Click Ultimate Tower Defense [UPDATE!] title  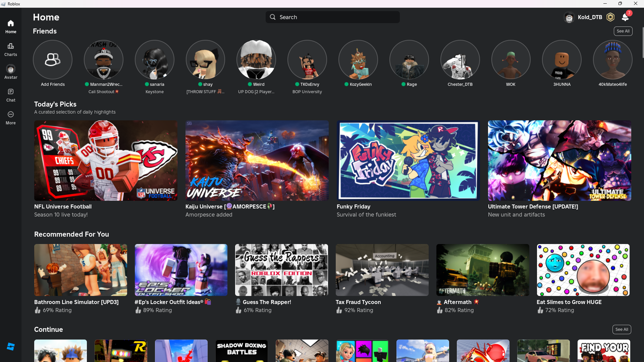click(x=533, y=206)
